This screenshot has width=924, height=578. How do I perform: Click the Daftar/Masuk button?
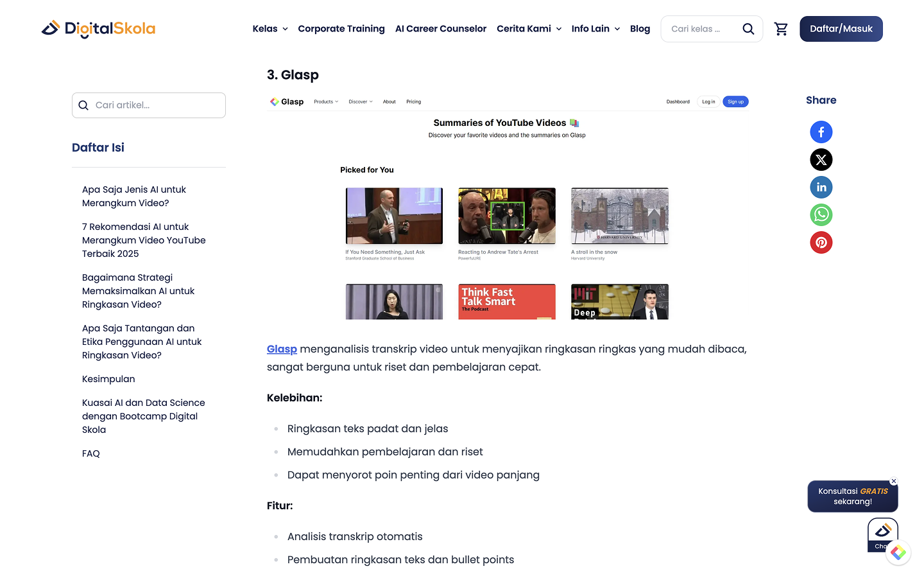pyautogui.click(x=841, y=29)
